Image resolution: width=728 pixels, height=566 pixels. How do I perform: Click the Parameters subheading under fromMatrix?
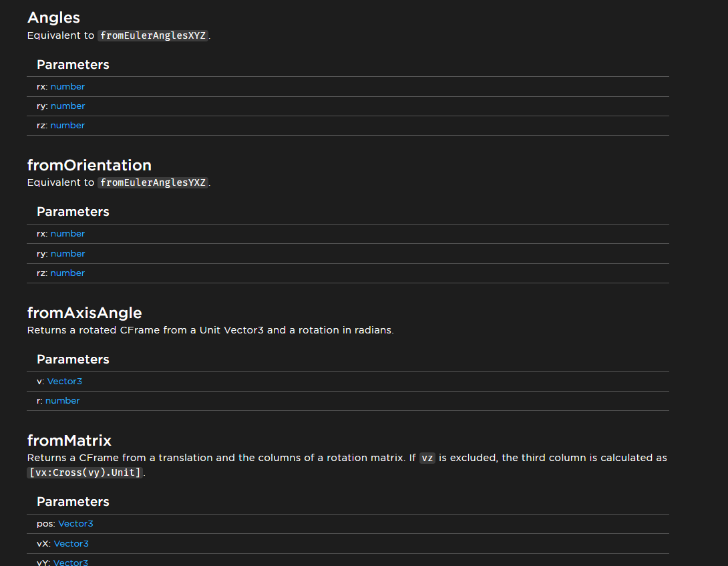tap(73, 502)
